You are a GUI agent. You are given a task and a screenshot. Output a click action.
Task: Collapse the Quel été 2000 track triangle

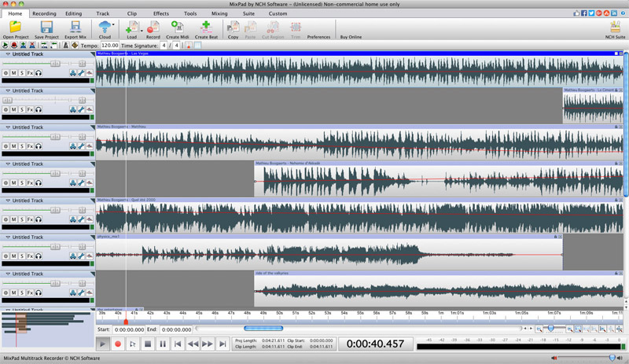pyautogui.click(x=8, y=200)
